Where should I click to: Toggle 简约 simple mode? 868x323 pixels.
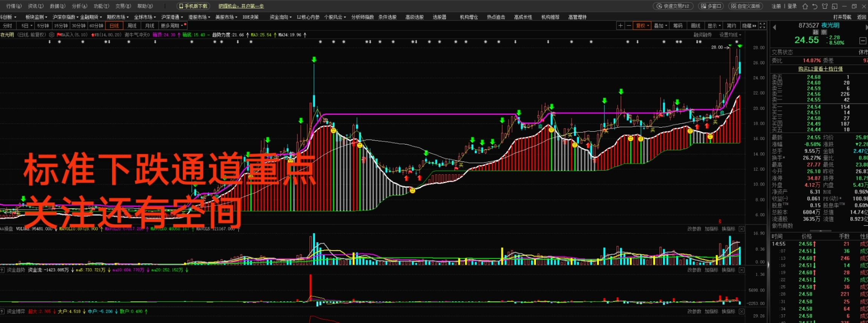(732, 26)
